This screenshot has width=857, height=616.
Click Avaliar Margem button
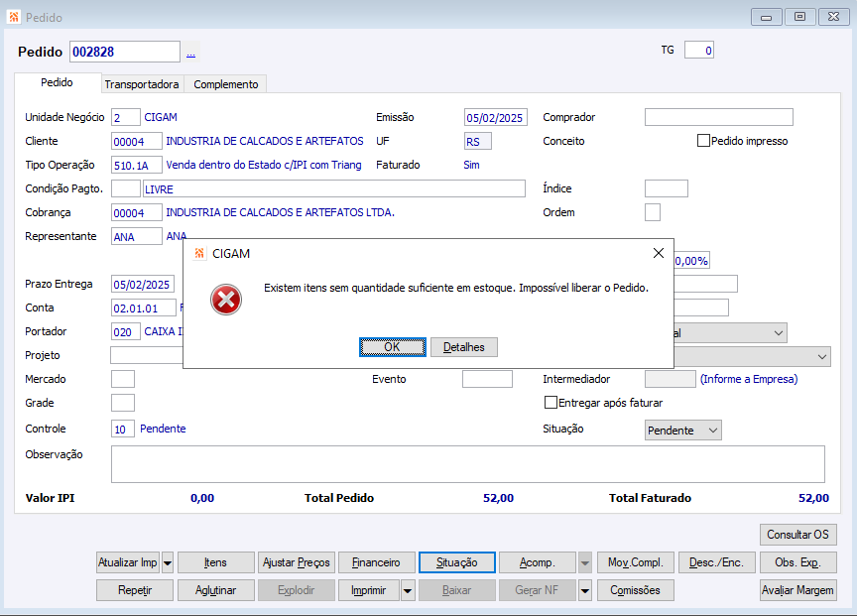tap(797, 590)
